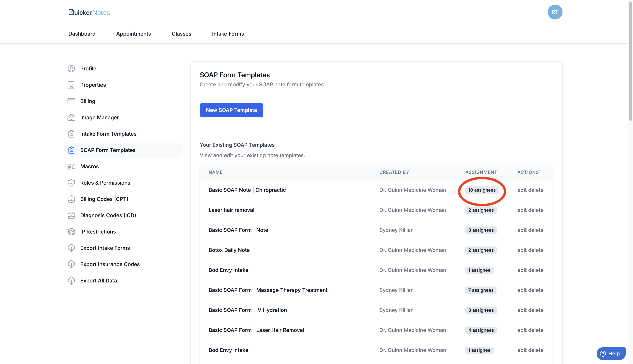Viewport: 633px width, 364px height.
Task: Open the Help widget button
Action: tap(611, 353)
